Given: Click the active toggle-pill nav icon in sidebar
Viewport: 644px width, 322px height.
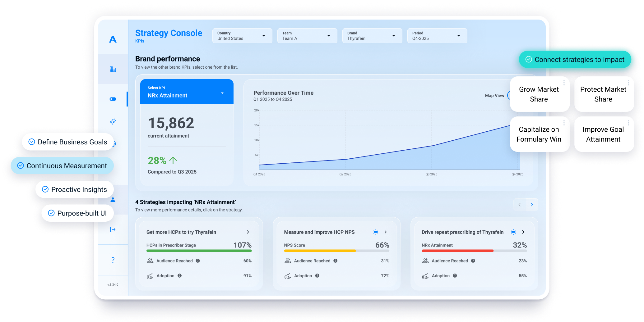Looking at the screenshot, I should (113, 99).
